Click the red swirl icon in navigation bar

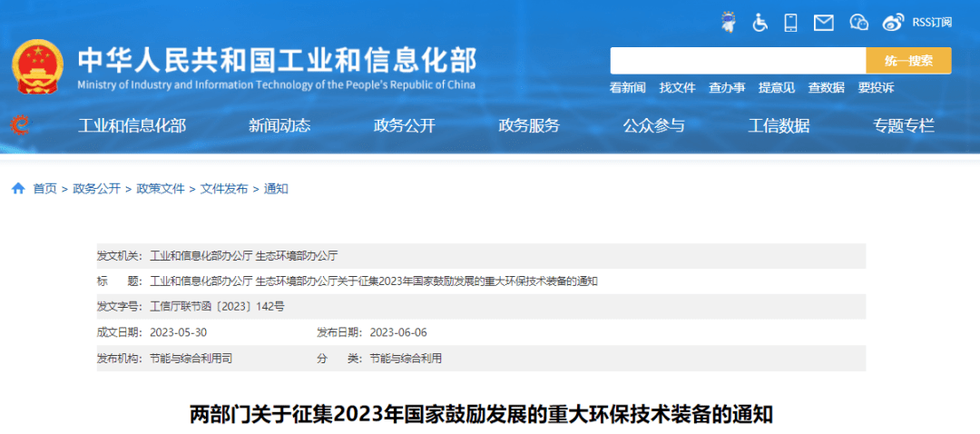(x=19, y=125)
